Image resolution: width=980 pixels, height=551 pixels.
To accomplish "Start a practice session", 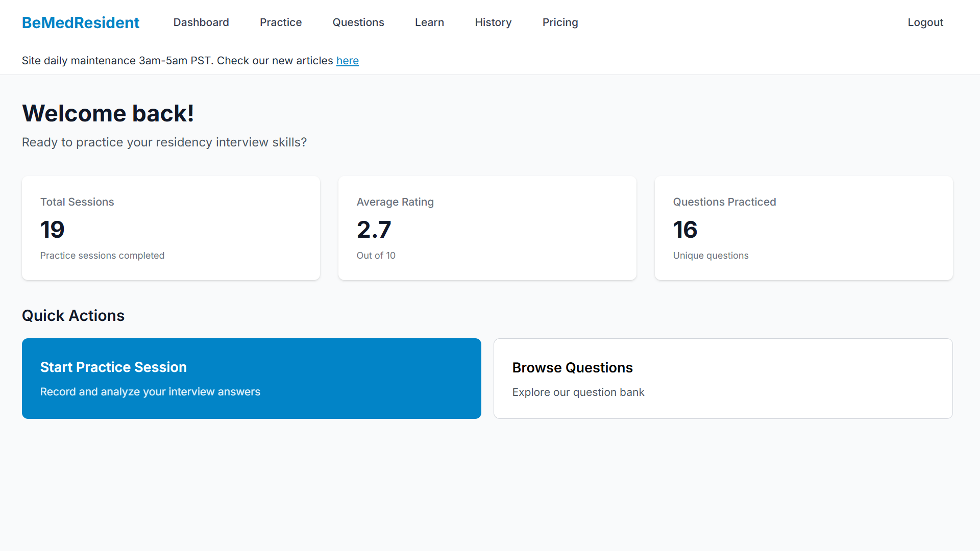I will pos(251,378).
